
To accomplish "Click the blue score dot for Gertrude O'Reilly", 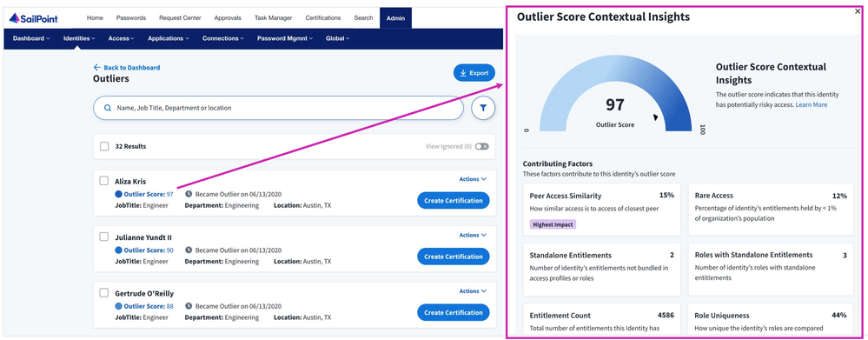I will (118, 306).
